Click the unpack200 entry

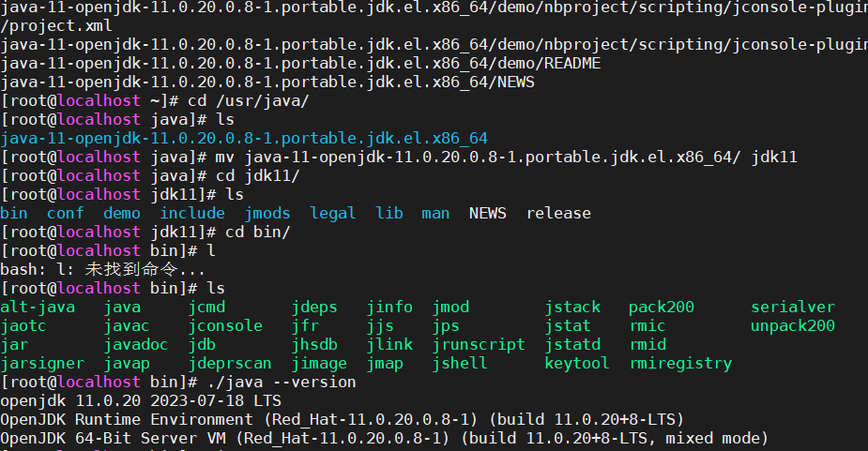coord(792,325)
